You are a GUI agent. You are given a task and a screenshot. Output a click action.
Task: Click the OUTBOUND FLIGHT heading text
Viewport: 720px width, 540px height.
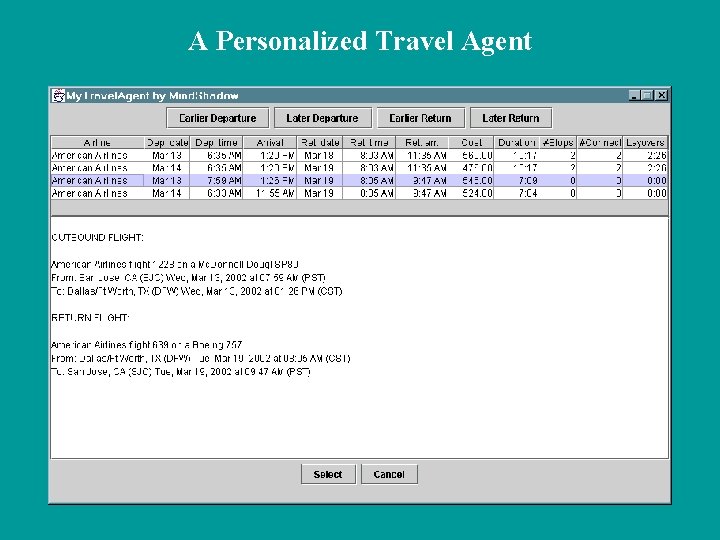(x=97, y=237)
